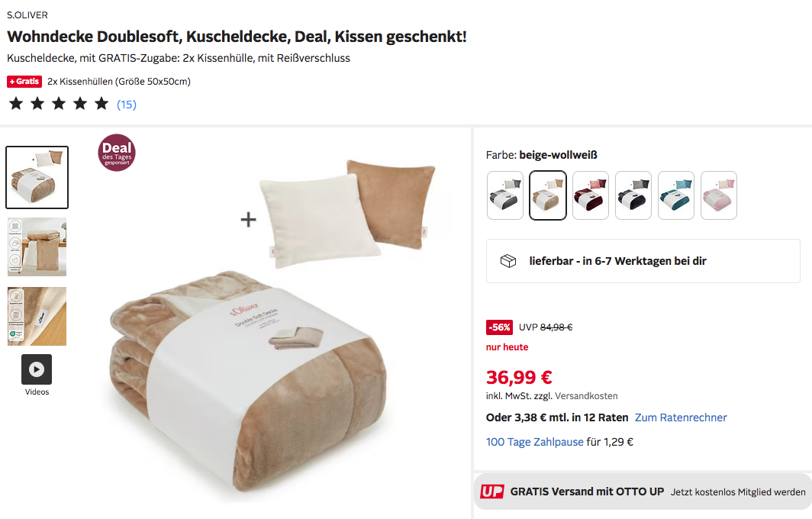
Task: Pick the teal petrol color variant
Action: [676, 195]
